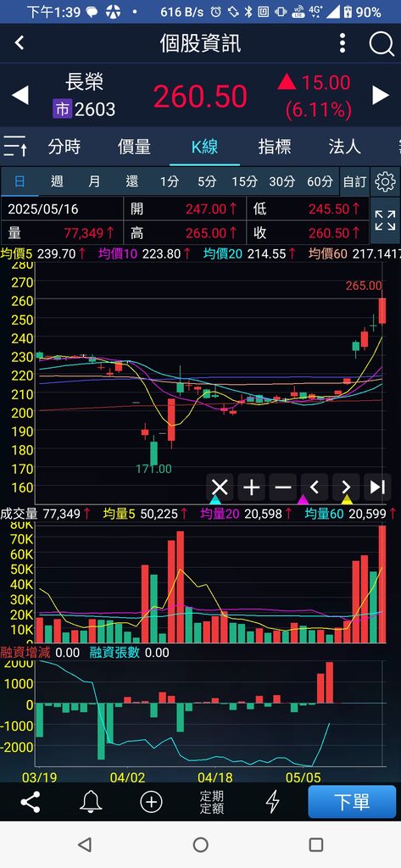Tap the 下單 order button
The width and height of the screenshot is (401, 868).
[x=353, y=802]
